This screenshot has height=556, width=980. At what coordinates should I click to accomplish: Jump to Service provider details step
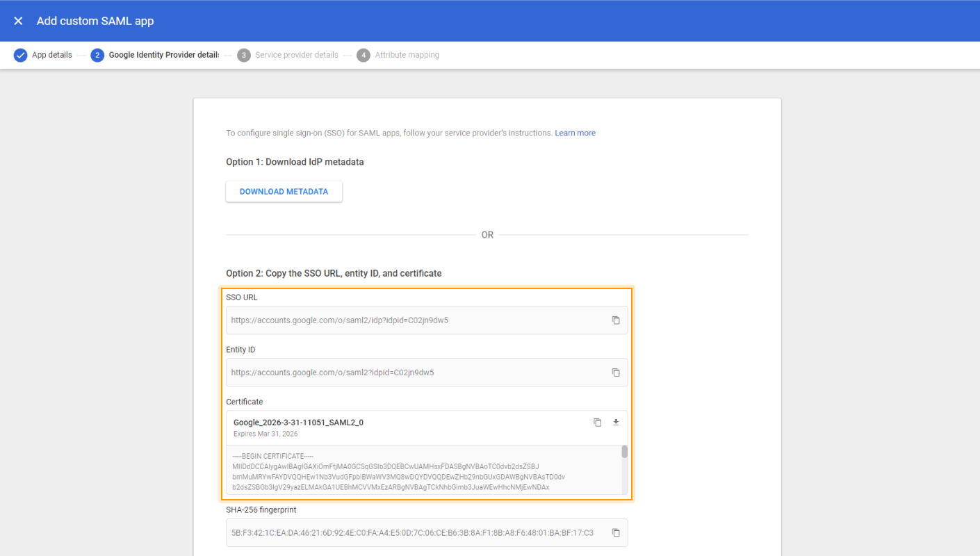tap(297, 55)
